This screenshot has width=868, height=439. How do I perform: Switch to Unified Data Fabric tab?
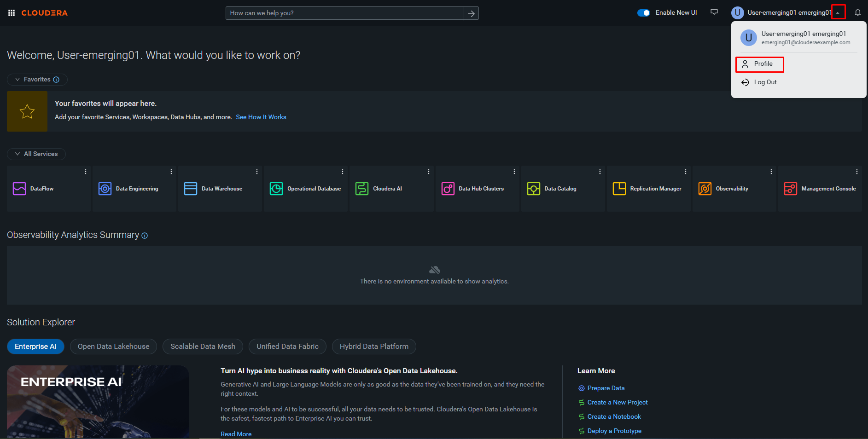point(287,347)
